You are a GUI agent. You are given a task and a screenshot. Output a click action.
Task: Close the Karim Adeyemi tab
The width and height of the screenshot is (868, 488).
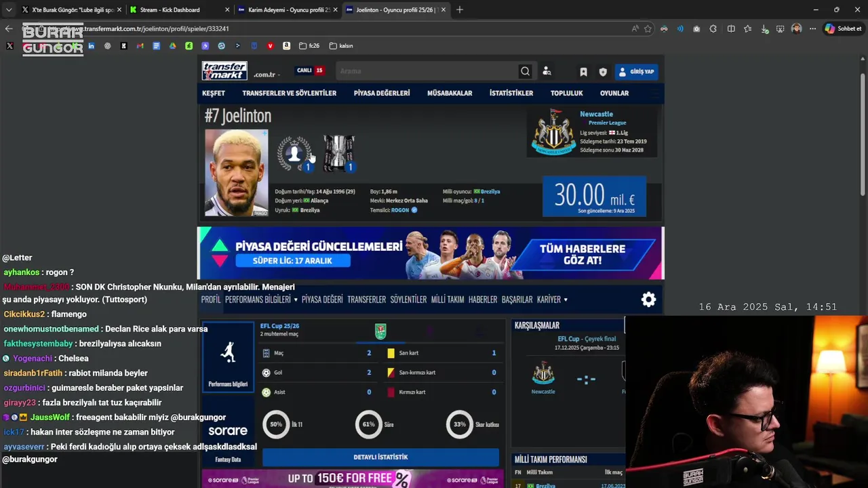coord(334,9)
